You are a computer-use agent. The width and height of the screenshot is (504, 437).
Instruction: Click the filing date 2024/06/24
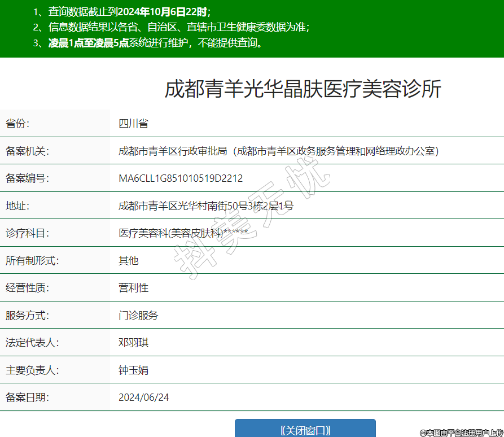[143, 397]
